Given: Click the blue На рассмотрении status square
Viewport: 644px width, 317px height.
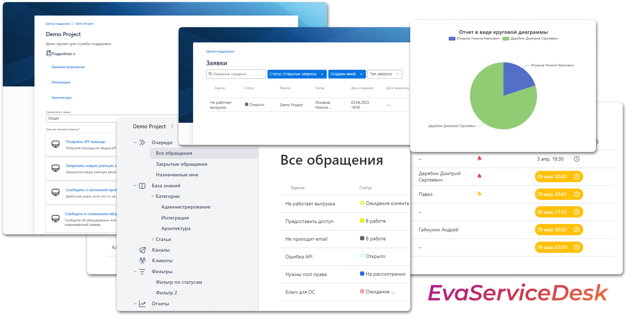Looking at the screenshot, I should (362, 274).
